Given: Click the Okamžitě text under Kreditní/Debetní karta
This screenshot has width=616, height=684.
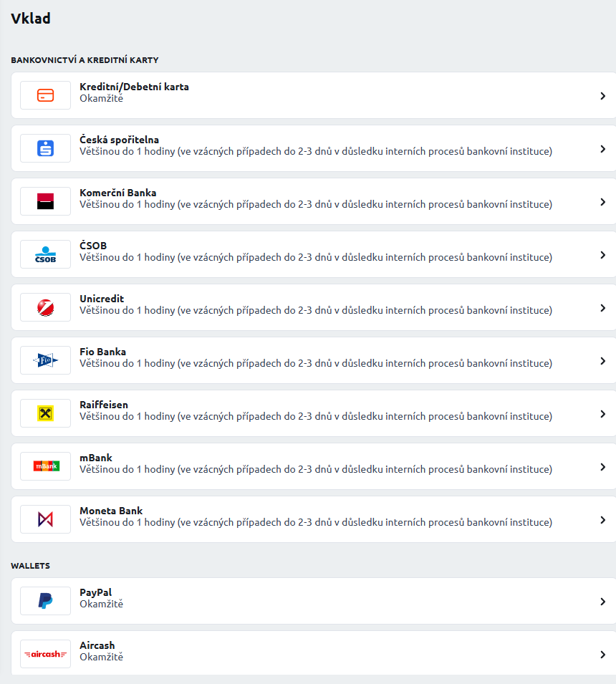Looking at the screenshot, I should tap(101, 98).
